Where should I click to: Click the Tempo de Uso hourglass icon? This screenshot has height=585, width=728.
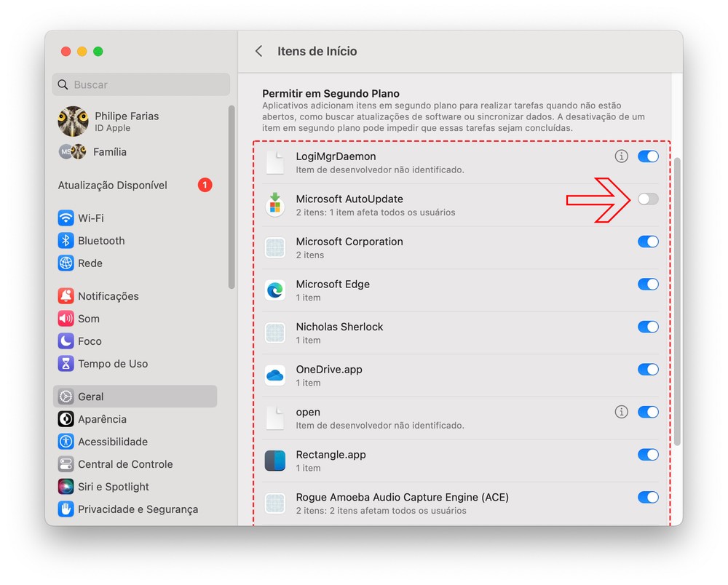click(66, 364)
